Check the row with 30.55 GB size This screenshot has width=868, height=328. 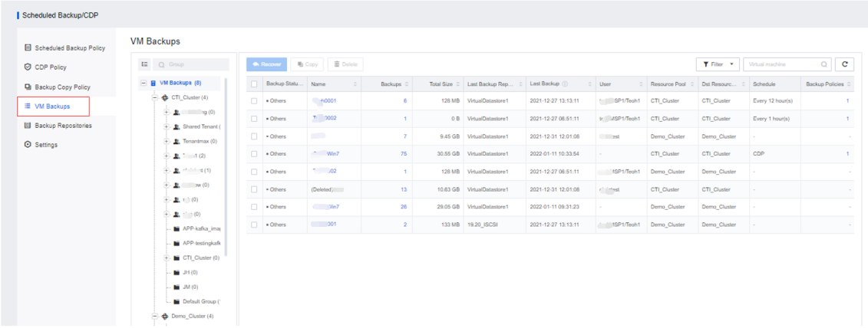point(254,154)
